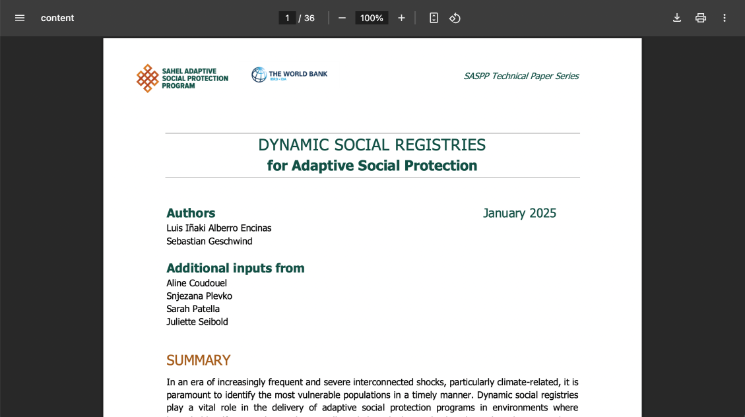Click the zoom out minus icon

(x=342, y=18)
